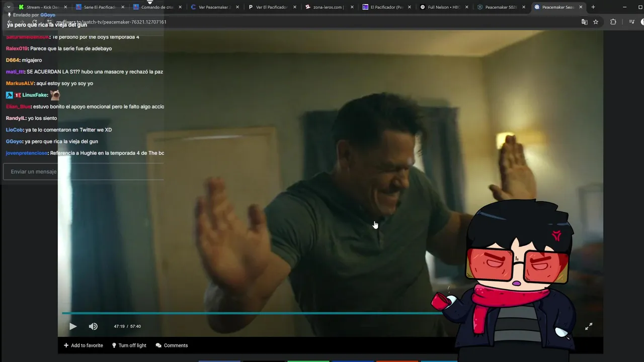Screen dimensions: 644x362
Task: Click username LinuxFake in chat
Action: 35,95
